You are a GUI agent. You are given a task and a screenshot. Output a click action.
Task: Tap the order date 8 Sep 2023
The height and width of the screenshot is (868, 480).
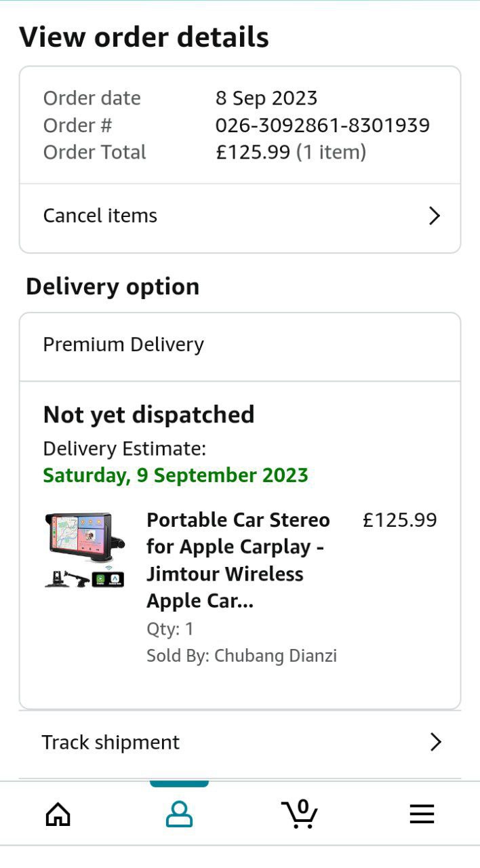[x=266, y=98]
